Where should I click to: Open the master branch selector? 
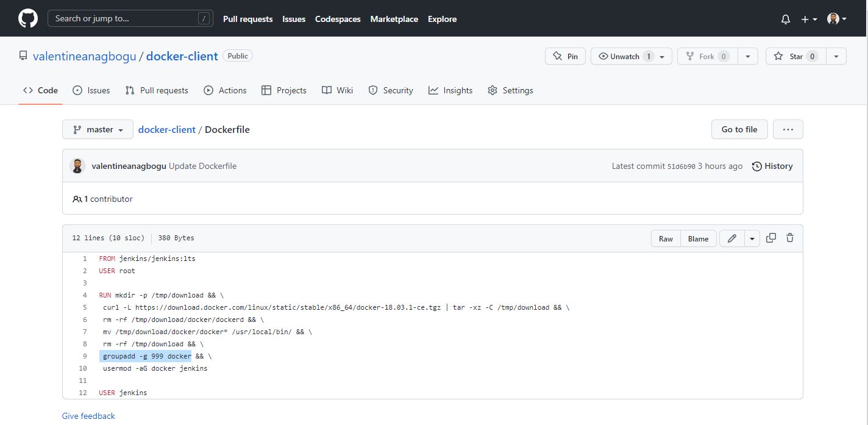tap(97, 129)
